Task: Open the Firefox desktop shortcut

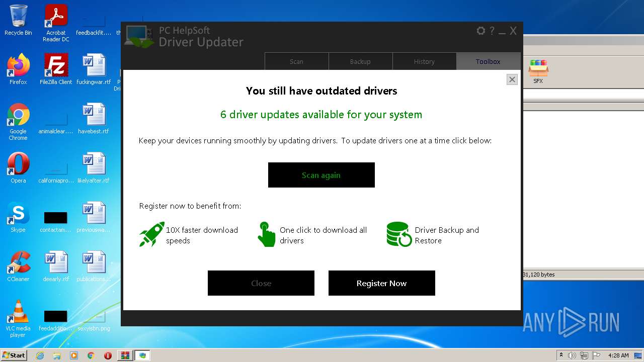Action: (x=18, y=69)
